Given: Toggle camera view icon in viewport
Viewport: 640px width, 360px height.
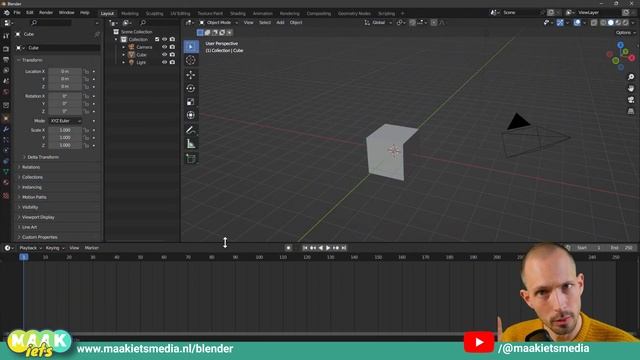Looking at the screenshot, I should [x=631, y=100].
